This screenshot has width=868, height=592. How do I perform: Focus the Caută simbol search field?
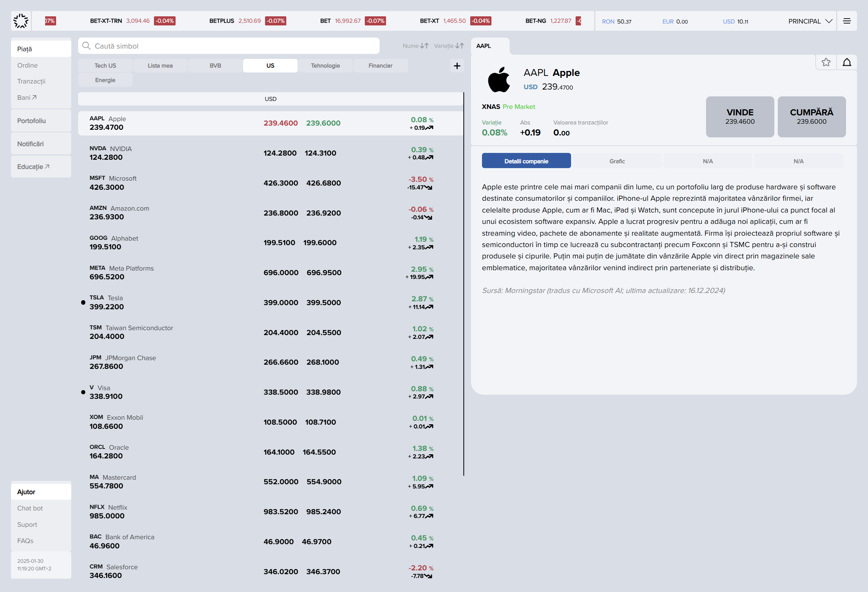(229, 46)
